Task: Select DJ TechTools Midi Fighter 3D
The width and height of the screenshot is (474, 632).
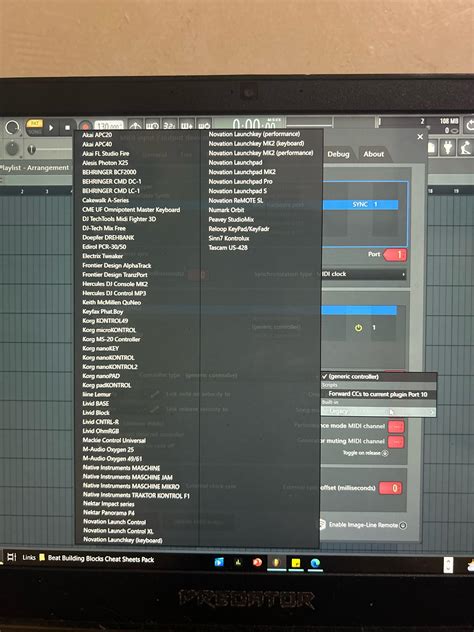Action: (119, 219)
